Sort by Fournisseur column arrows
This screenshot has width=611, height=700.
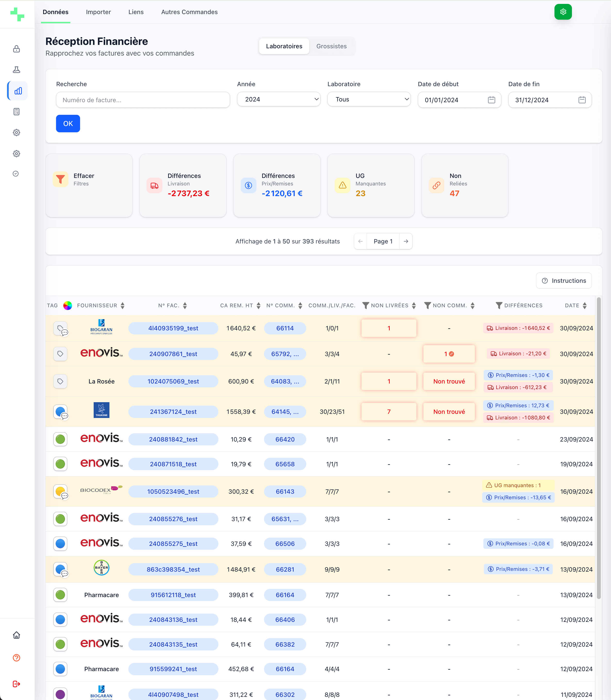click(x=122, y=306)
